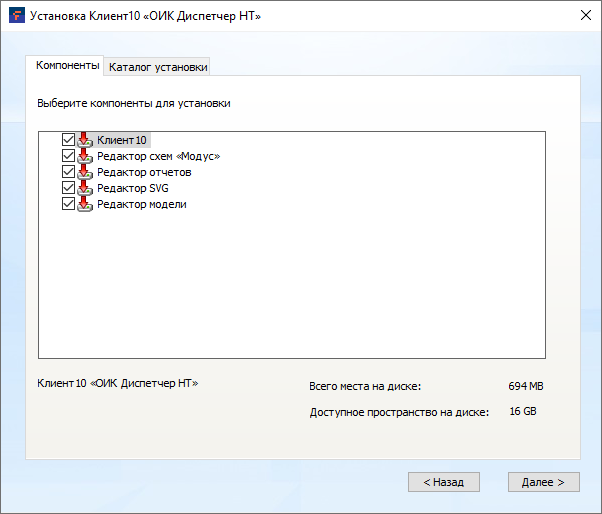602x514 pixels.
Task: Disable the Редактор отчетов checkbox
Action: click(68, 172)
